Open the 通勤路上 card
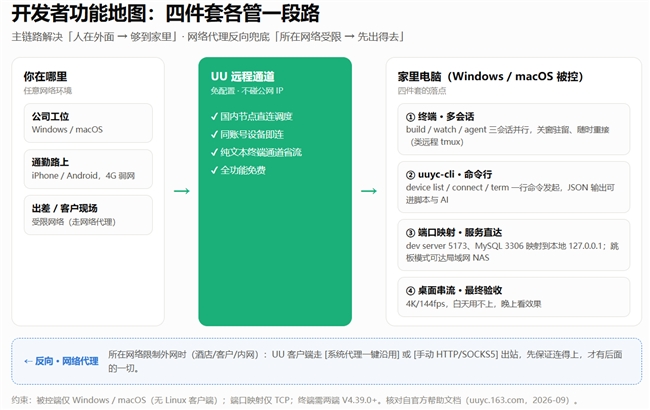The width and height of the screenshot is (650, 410). point(88,169)
